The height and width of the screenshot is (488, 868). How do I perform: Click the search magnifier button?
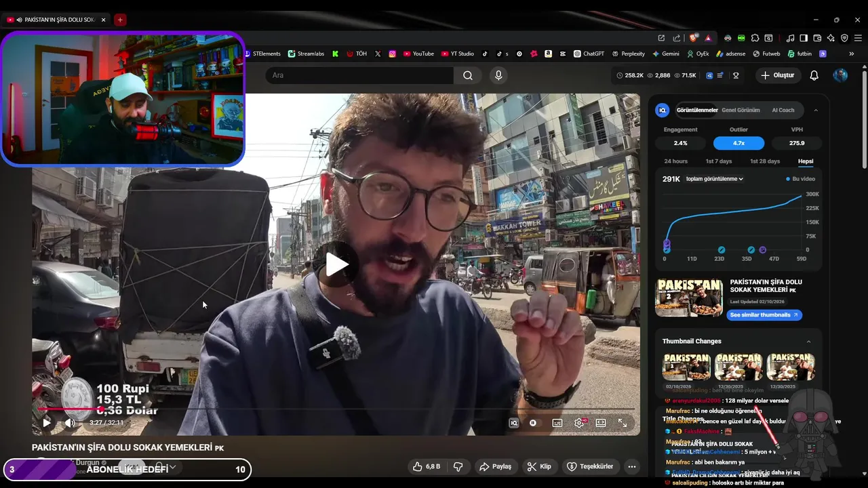pyautogui.click(x=468, y=75)
